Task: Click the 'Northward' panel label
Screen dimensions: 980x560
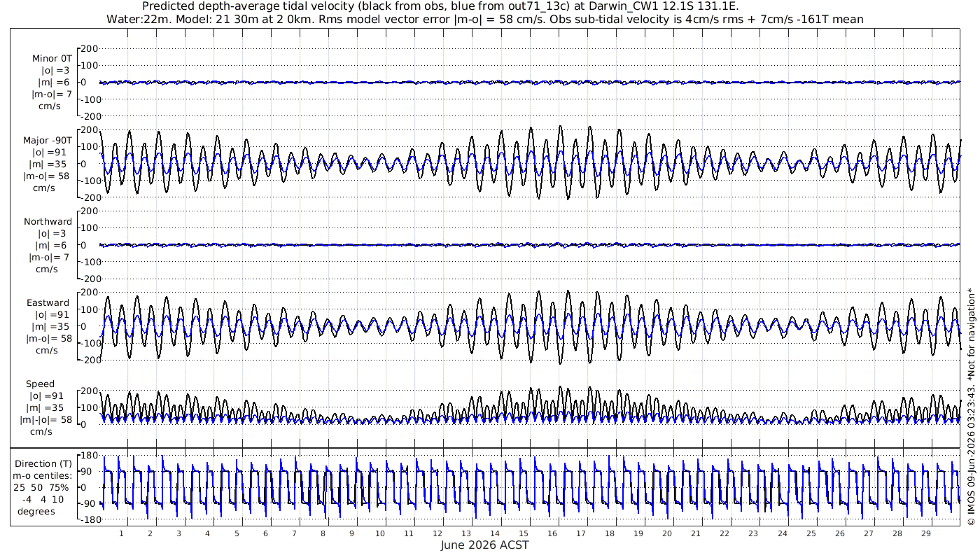Action: click(48, 222)
